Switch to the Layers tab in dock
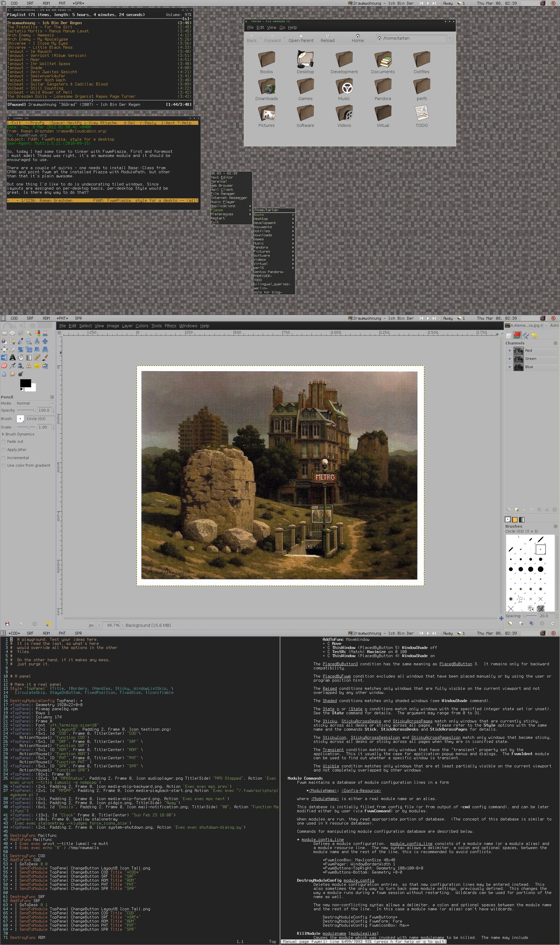 coord(509,336)
